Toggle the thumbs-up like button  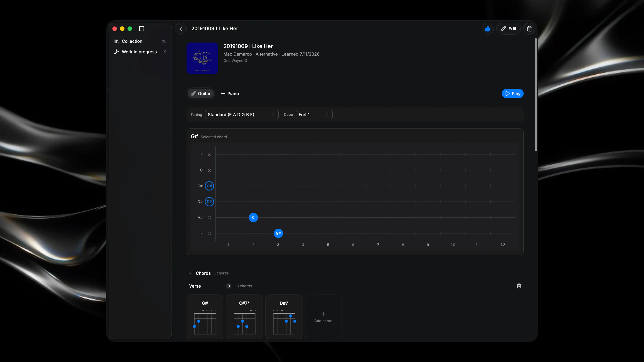487,29
